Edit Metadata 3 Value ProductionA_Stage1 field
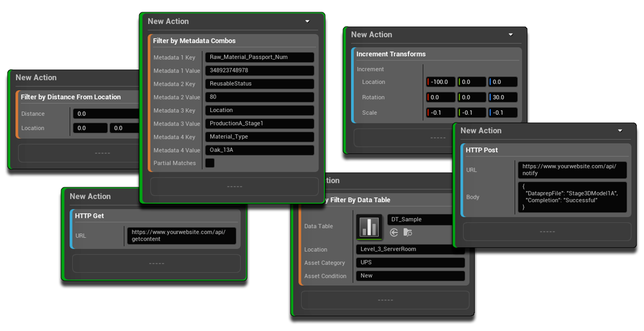This screenshot has width=644, height=331. pyautogui.click(x=260, y=123)
